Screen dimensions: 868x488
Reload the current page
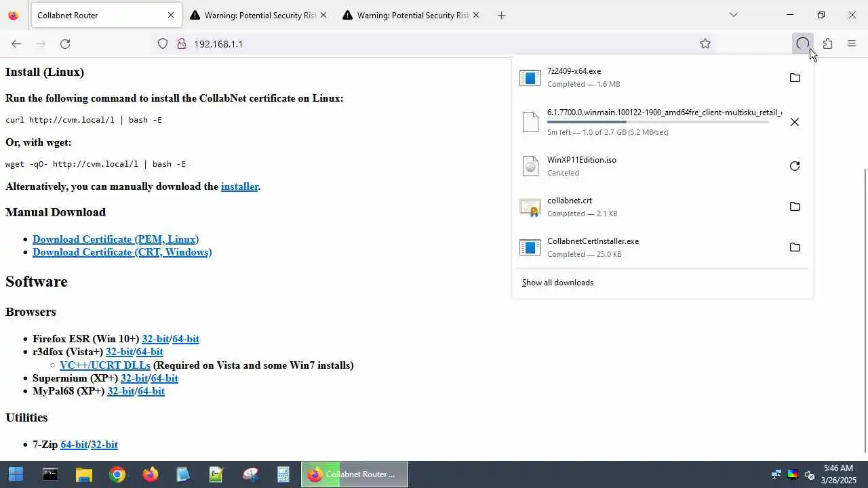[65, 44]
